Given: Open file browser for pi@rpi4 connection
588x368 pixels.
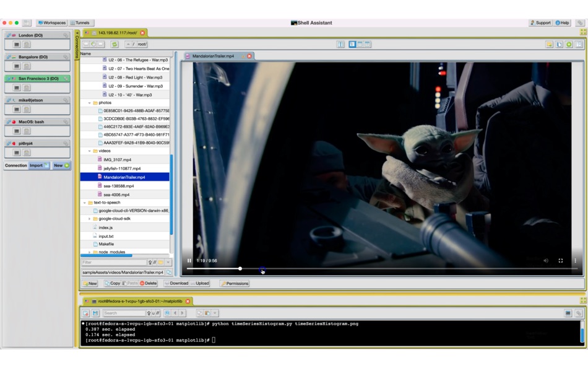Looking at the screenshot, I should coord(27,152).
